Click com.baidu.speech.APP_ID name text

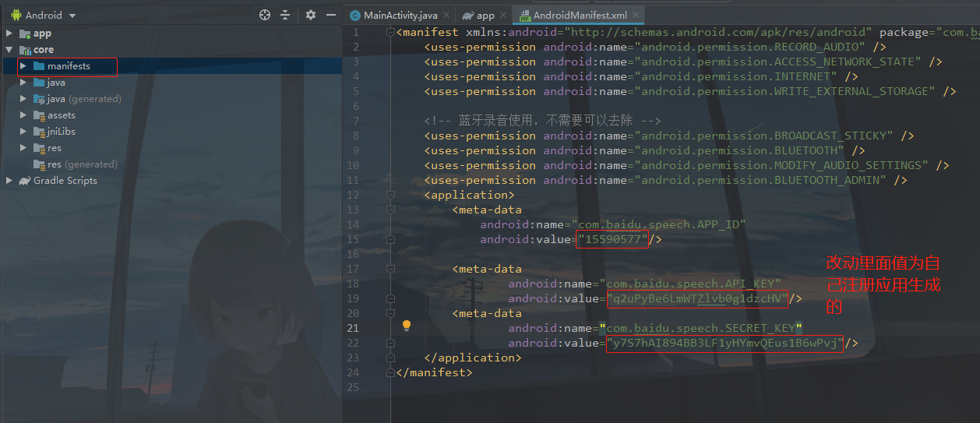659,224
